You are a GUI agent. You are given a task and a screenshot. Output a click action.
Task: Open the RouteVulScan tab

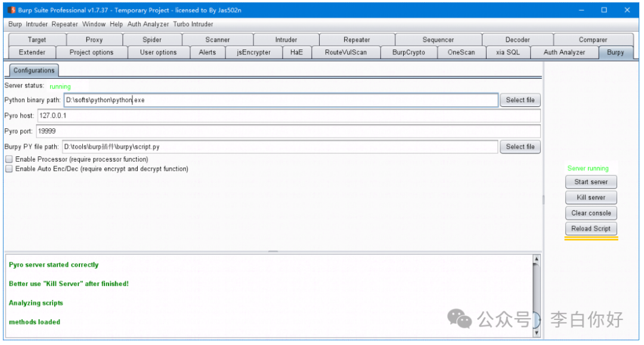346,52
